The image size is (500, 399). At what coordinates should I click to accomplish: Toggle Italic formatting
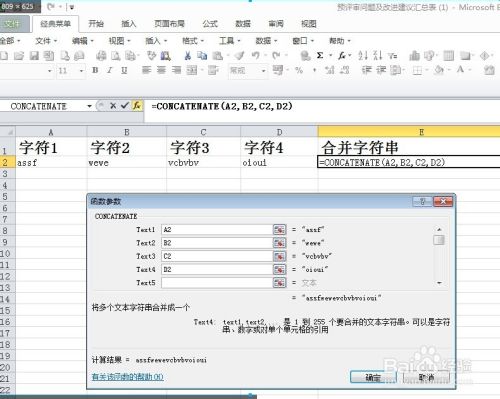tap(110, 70)
